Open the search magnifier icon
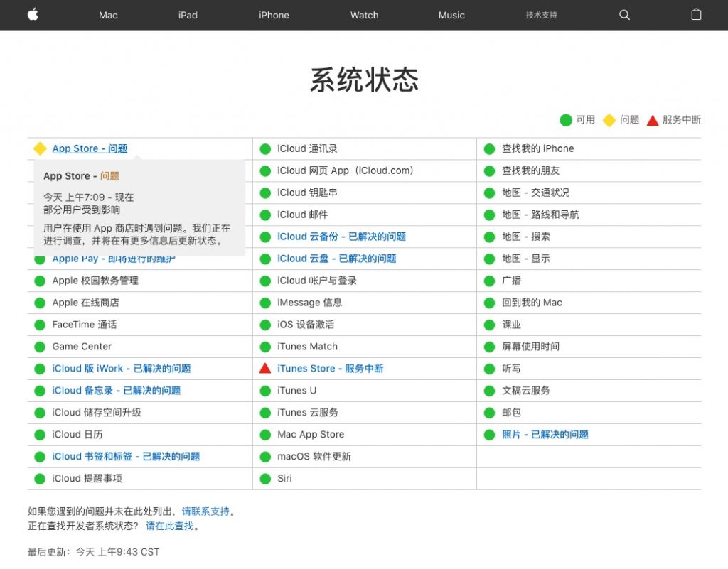The height and width of the screenshot is (569, 728). click(x=624, y=15)
